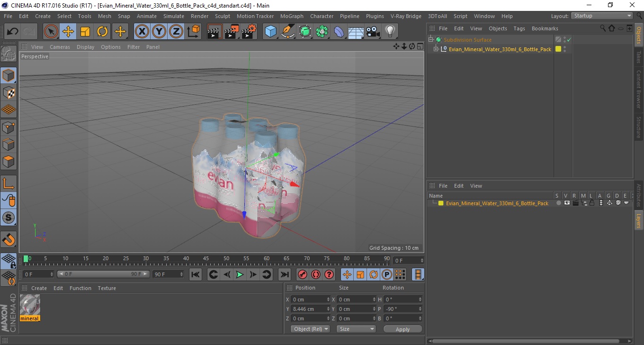Open the spline Pen tool
The width and height of the screenshot is (644, 345).
[288, 32]
